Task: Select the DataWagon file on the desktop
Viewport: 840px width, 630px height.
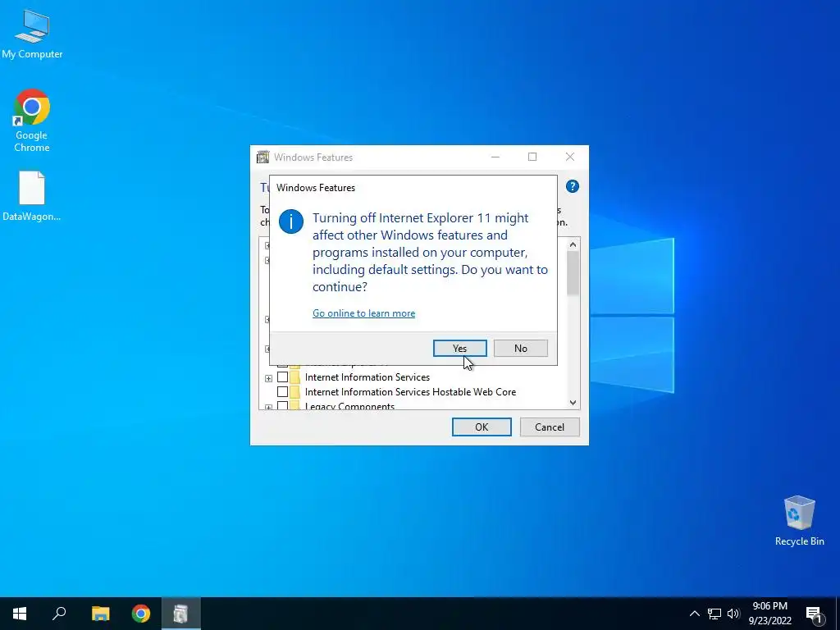Action: 32,196
